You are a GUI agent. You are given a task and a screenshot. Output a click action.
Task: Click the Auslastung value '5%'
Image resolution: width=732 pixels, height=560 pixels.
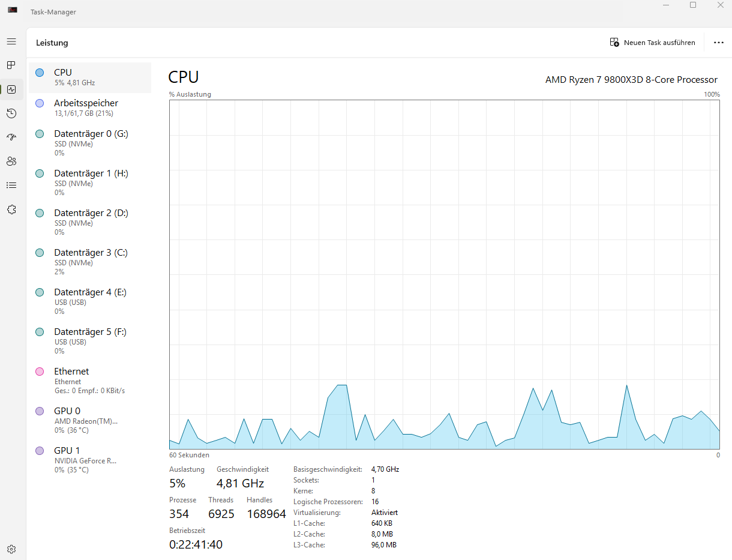pyautogui.click(x=178, y=483)
